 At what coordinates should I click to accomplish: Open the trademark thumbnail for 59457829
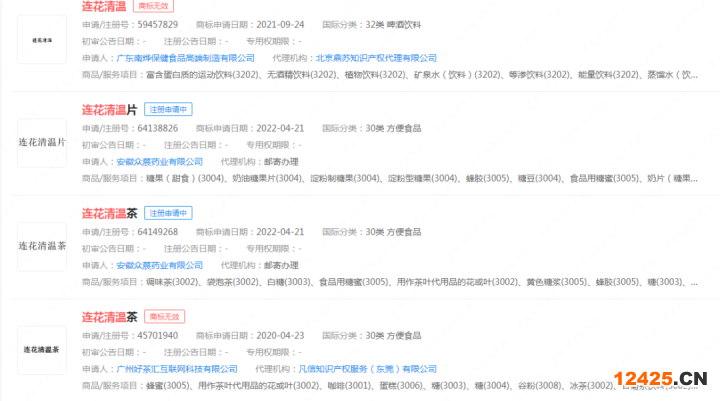tap(42, 40)
